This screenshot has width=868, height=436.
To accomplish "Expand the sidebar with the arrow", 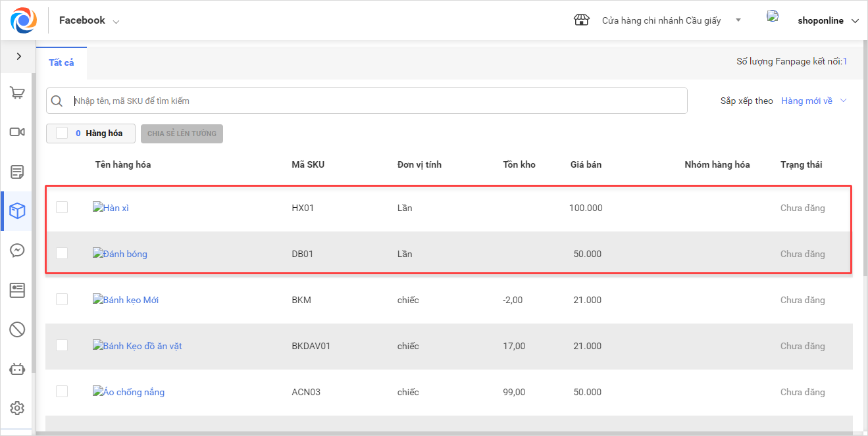I will [18, 57].
